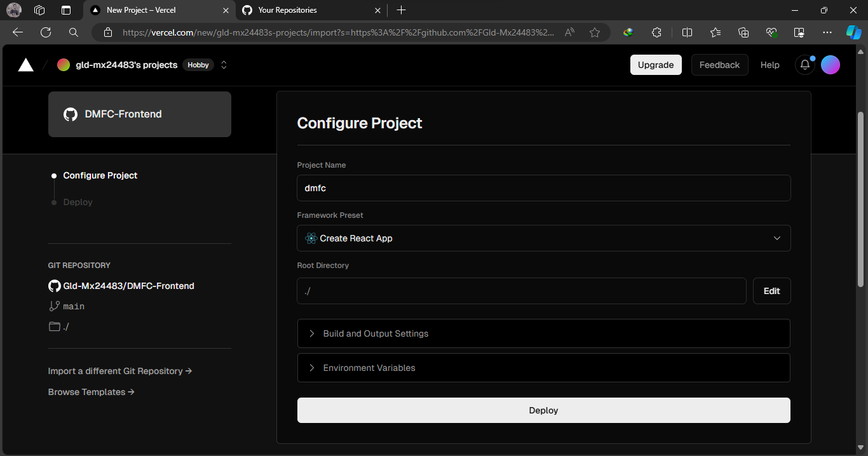Open the Browse Templates link
This screenshot has height=456, width=868.
(x=91, y=392)
